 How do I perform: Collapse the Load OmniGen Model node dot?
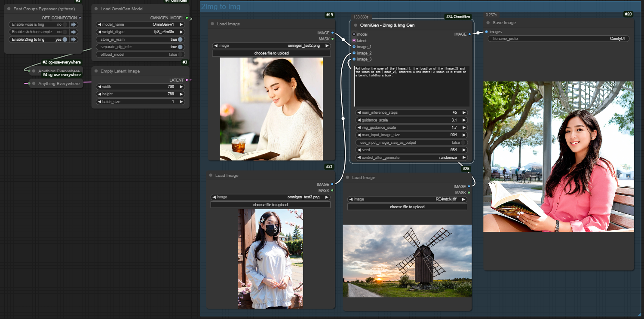tap(95, 9)
